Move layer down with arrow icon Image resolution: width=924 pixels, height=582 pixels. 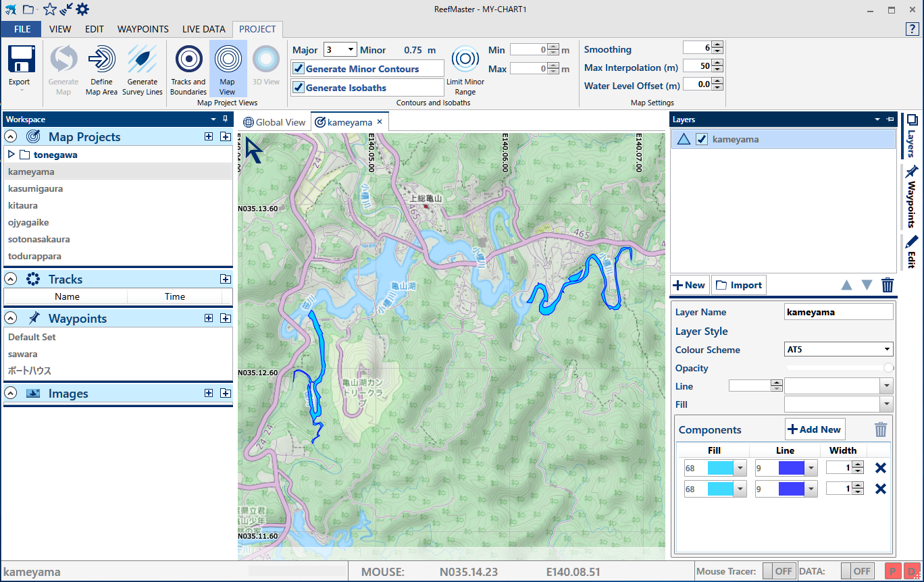tap(867, 285)
